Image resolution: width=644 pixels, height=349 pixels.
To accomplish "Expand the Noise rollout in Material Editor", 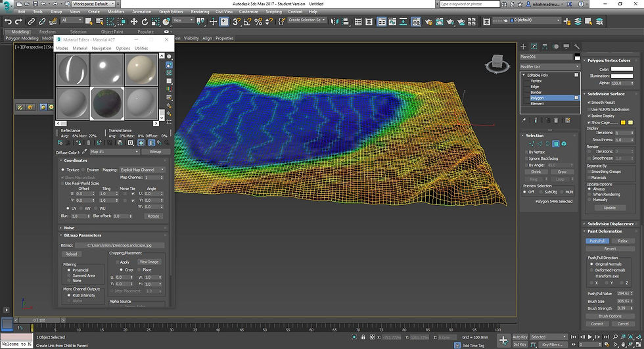I will tap(69, 228).
